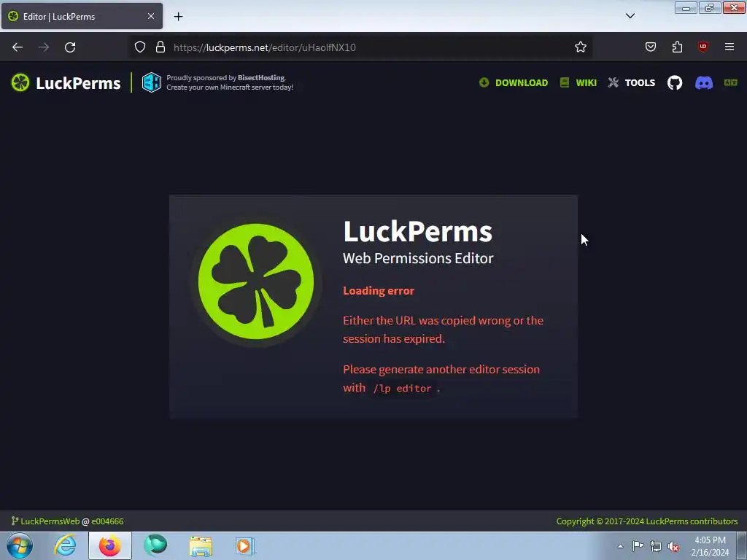This screenshot has width=747, height=560.
Task: Click the Wiki book icon
Action: tap(565, 82)
